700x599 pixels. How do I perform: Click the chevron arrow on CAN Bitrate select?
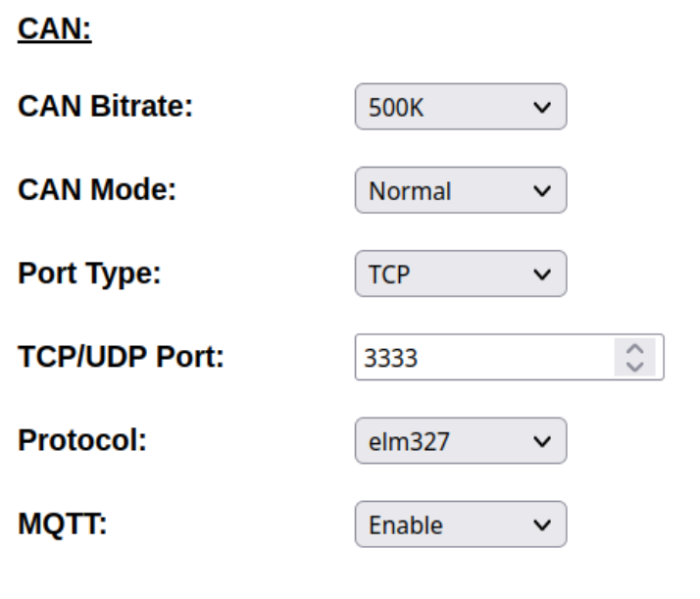click(542, 107)
